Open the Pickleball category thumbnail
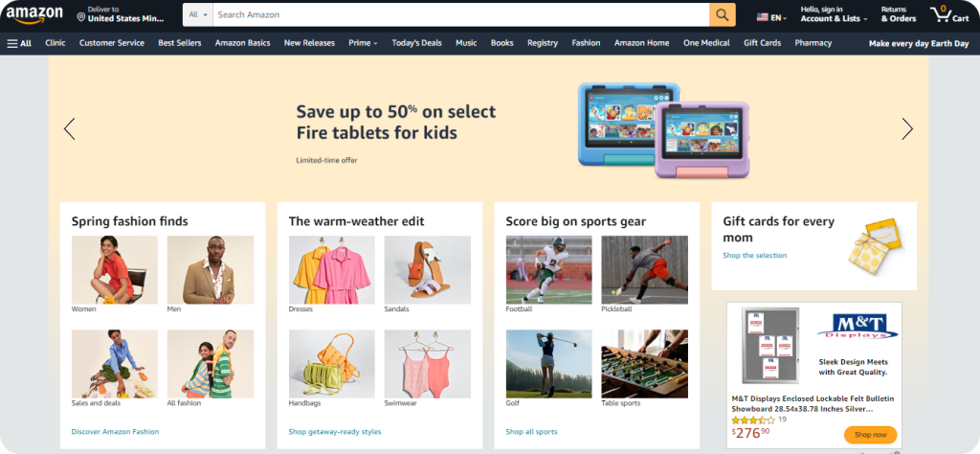Viewport: 980px width, 454px height. pos(644,269)
